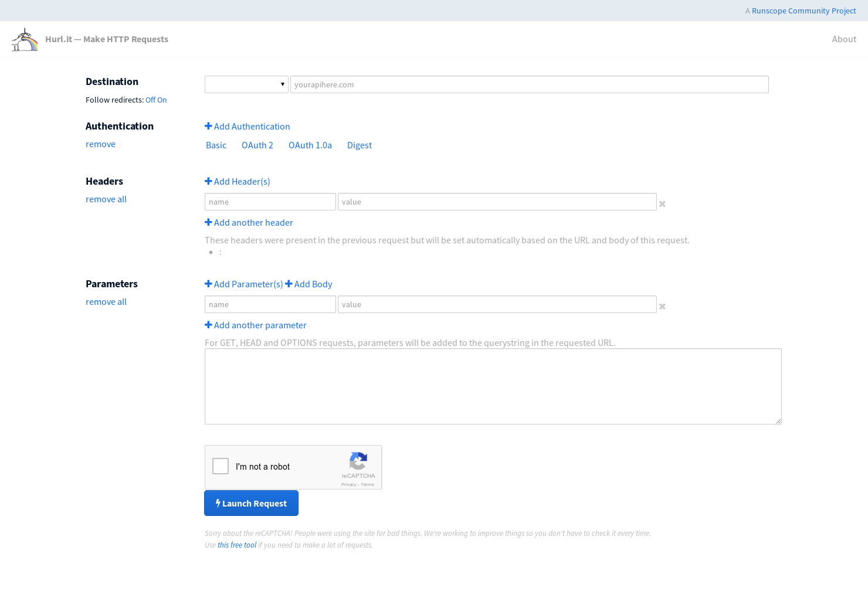This screenshot has width=868, height=608.
Task: Click Add another header
Action: point(249,223)
